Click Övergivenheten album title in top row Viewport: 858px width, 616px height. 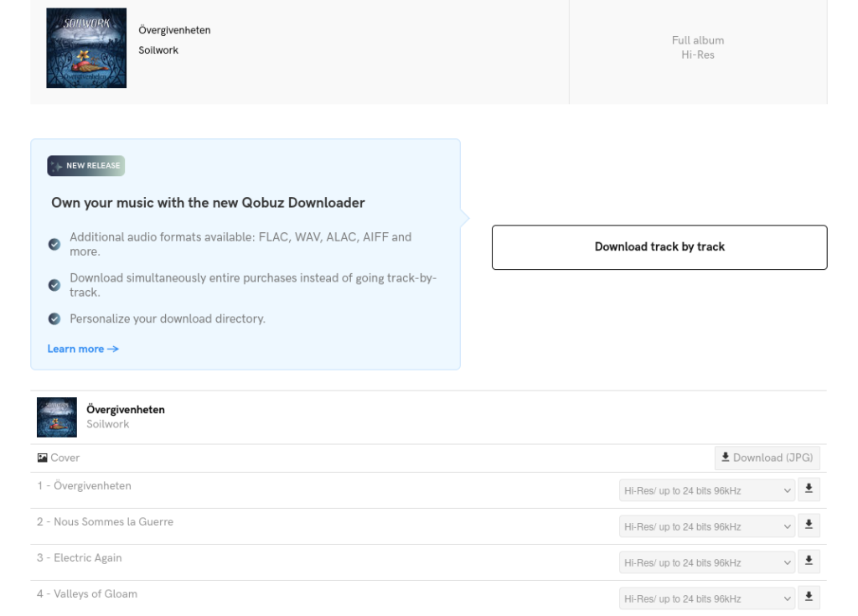point(174,31)
